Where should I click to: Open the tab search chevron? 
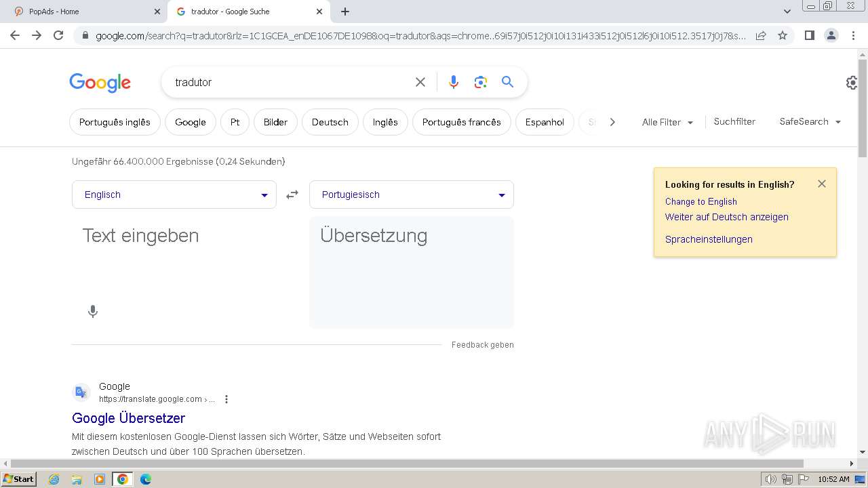787,12
